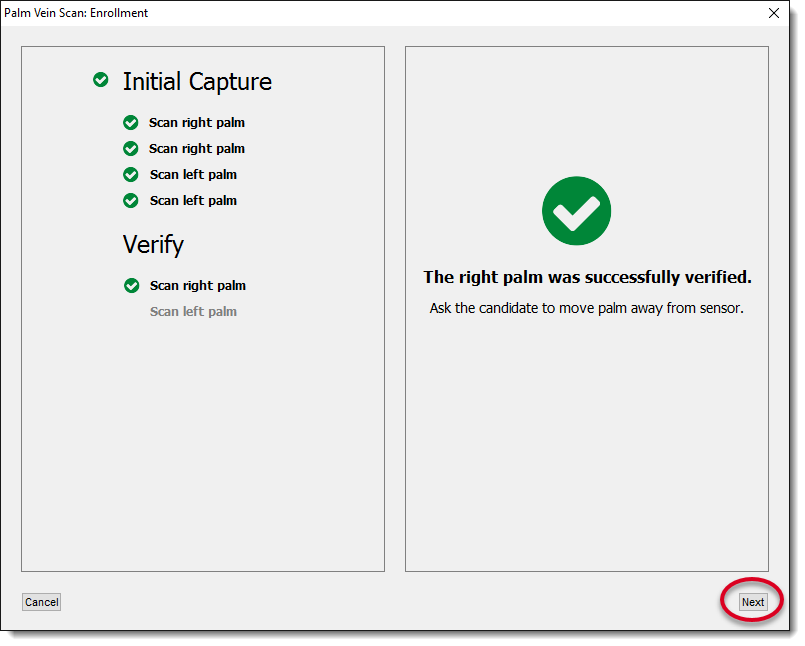Click the Next button
The height and width of the screenshot is (646, 805).
(x=752, y=602)
